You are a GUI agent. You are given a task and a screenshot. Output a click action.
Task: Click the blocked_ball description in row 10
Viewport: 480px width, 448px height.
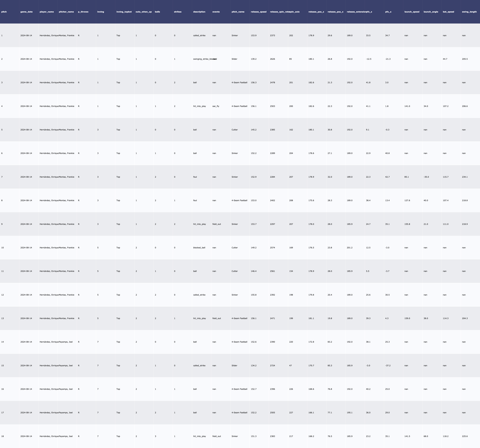199,248
